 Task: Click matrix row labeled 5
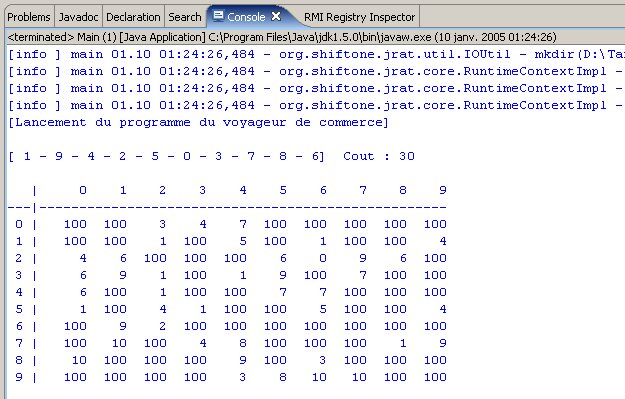(227, 309)
